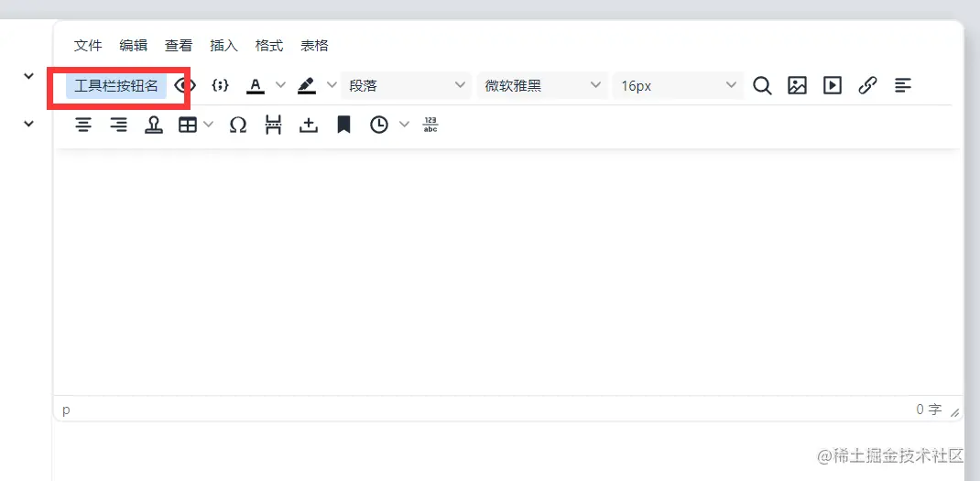Screen dimensions: 980x481
Task: Click the stamp icon
Action: point(154,126)
